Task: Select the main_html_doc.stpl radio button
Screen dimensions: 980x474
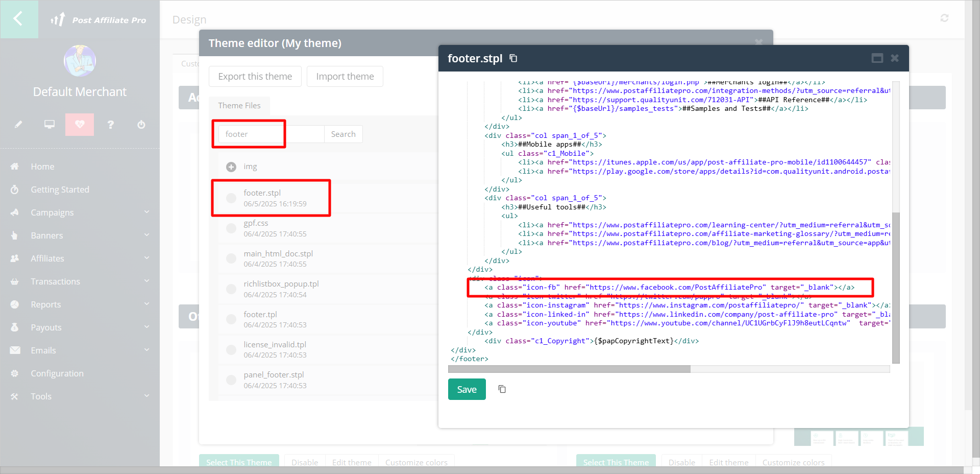Action: click(x=231, y=258)
